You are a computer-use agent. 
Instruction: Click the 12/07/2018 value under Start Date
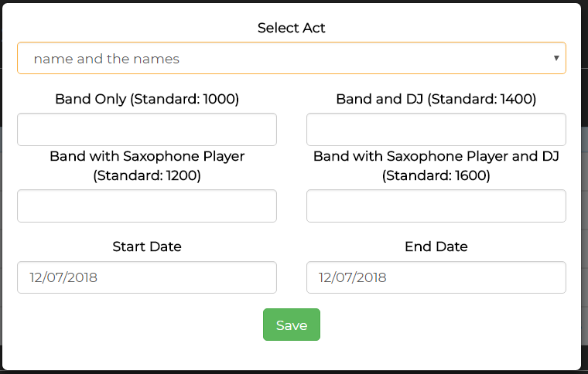(63, 277)
